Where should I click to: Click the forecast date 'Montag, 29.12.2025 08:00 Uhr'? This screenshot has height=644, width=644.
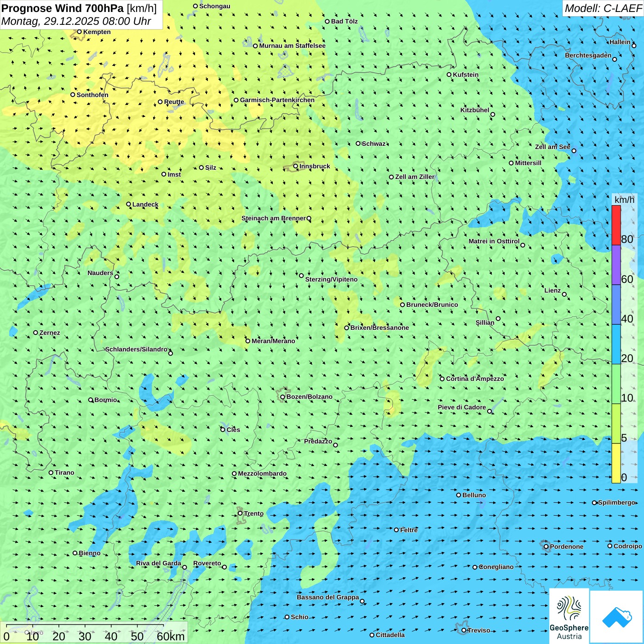tap(76, 21)
